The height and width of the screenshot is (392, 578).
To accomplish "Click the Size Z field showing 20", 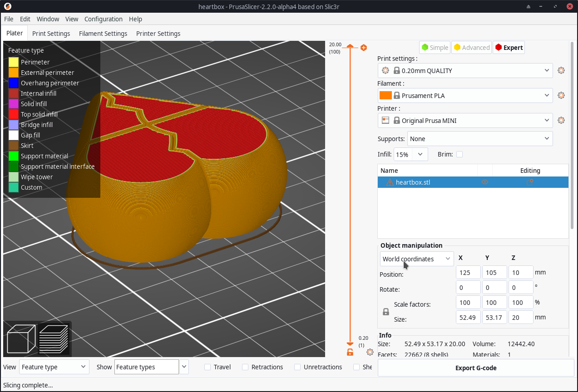I will (x=521, y=317).
